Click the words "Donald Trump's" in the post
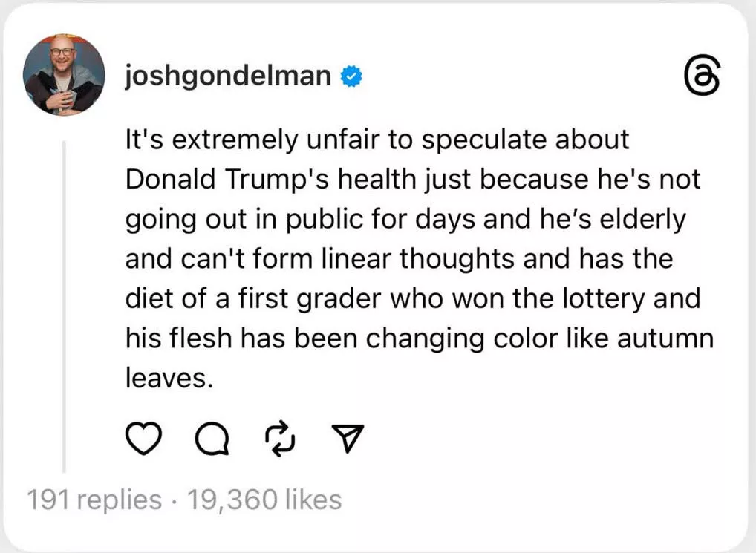 (x=227, y=180)
